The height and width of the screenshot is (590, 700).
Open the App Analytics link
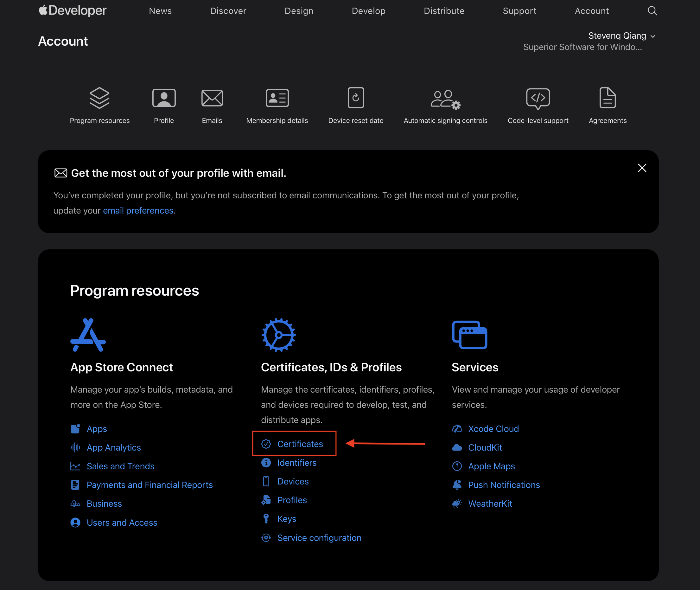(x=114, y=447)
